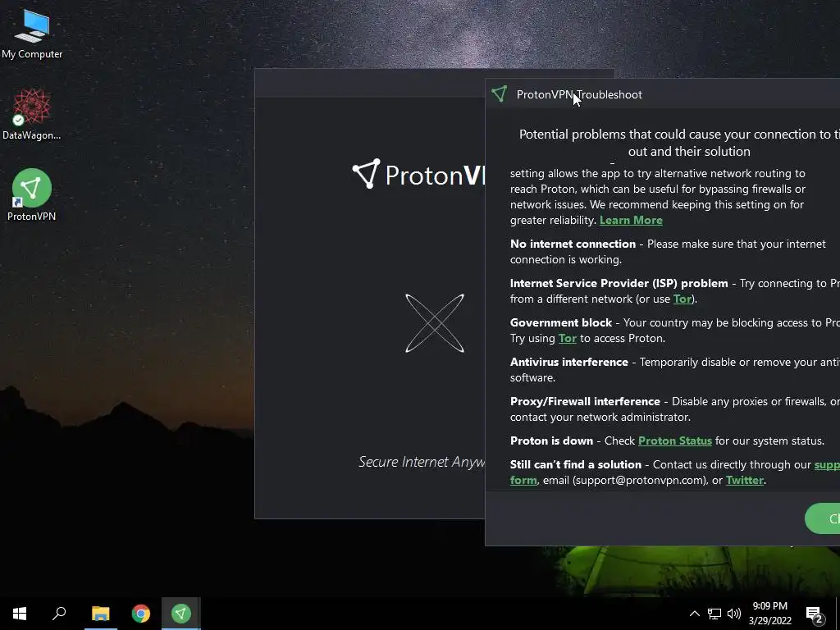Launch Google Chrome from the taskbar
840x630 pixels.
click(141, 614)
